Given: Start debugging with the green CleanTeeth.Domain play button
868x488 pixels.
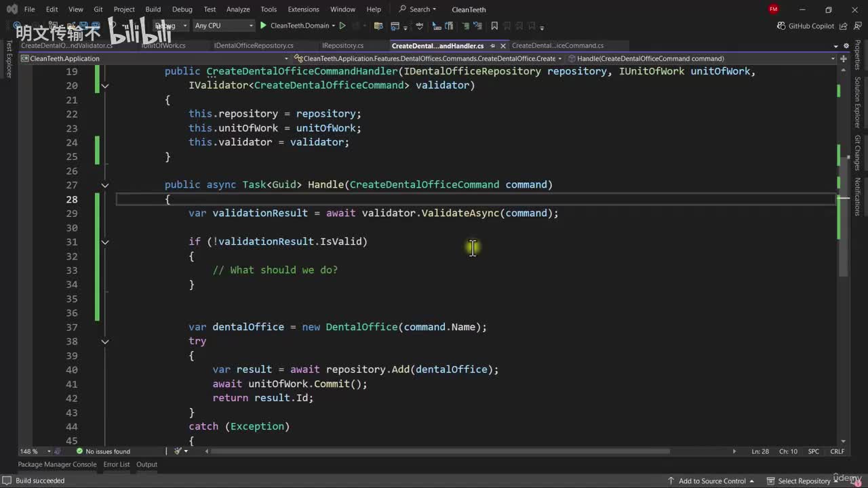Looking at the screenshot, I should [x=264, y=26].
